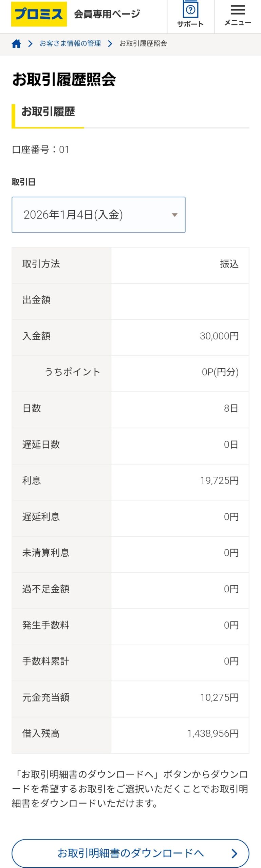Open お客さま情報の管理 breadcrumb link
261x868 pixels.
point(70,44)
